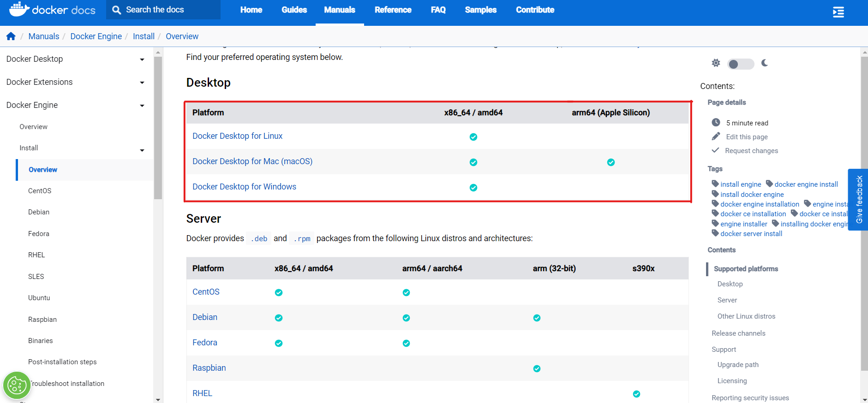The width and height of the screenshot is (868, 403).
Task: Click the tag icon before install engine
Action: click(715, 184)
